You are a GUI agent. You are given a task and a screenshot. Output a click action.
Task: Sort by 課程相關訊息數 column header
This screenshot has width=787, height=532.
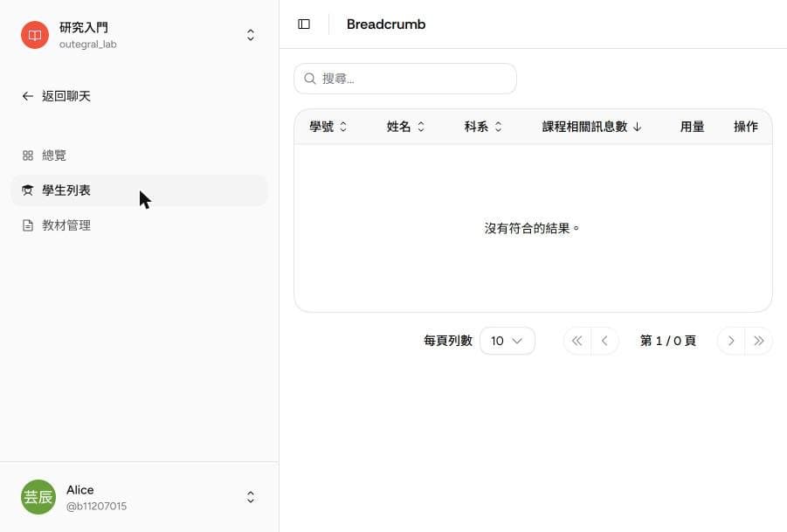(591, 127)
